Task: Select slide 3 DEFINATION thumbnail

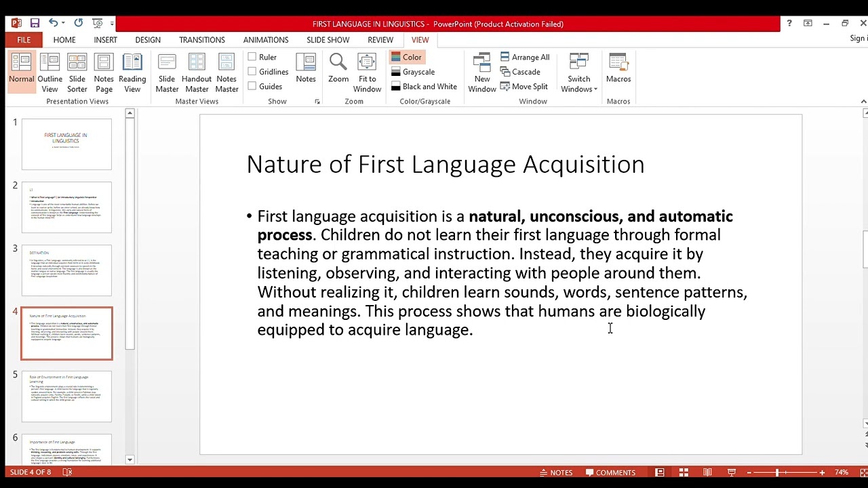Action: 66,270
